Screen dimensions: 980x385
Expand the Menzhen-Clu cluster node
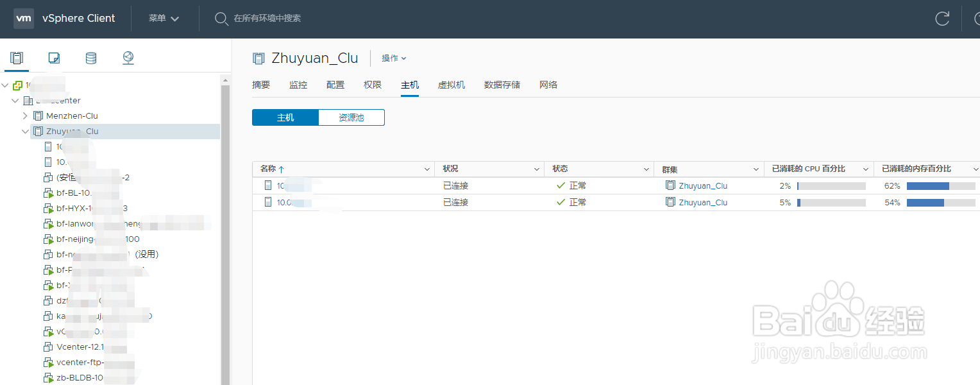point(25,116)
